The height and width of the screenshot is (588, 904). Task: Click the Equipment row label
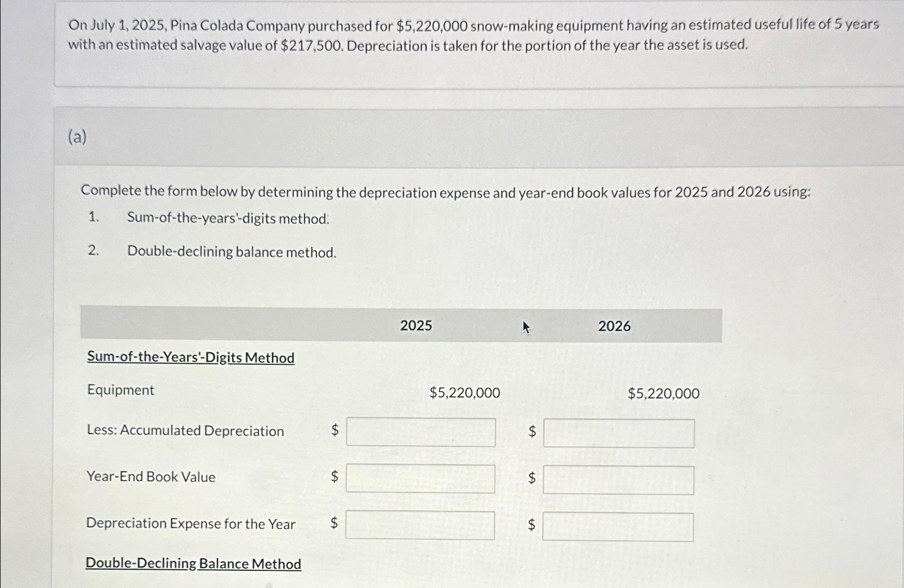[121, 390]
